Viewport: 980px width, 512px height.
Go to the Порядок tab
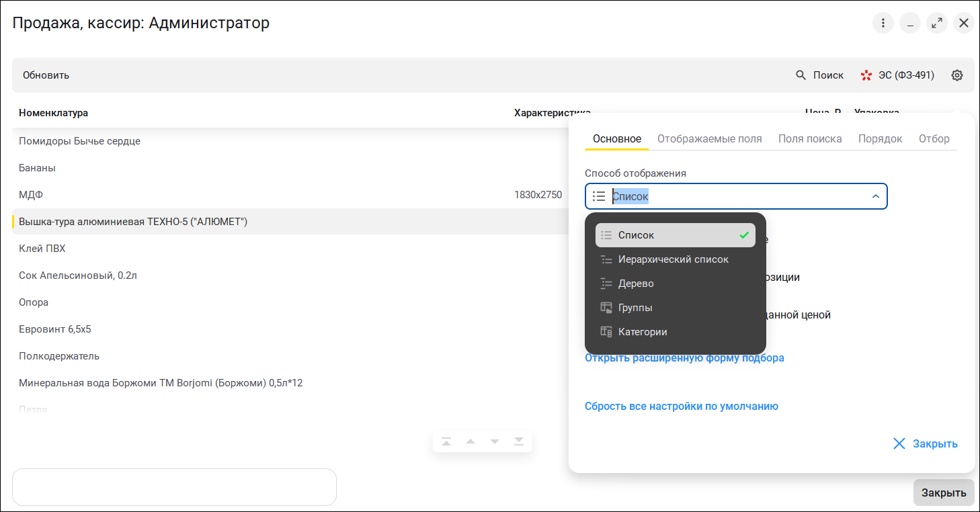click(880, 139)
